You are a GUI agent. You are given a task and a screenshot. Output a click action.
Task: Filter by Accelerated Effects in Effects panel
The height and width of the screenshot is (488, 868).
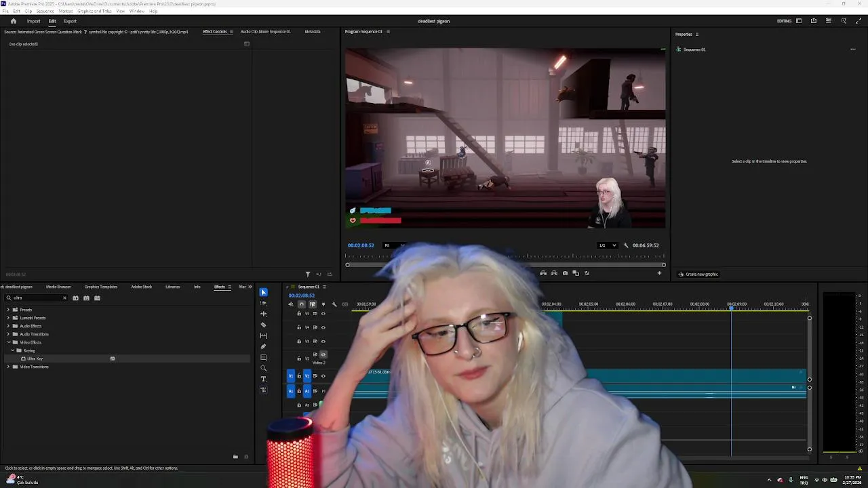point(75,298)
